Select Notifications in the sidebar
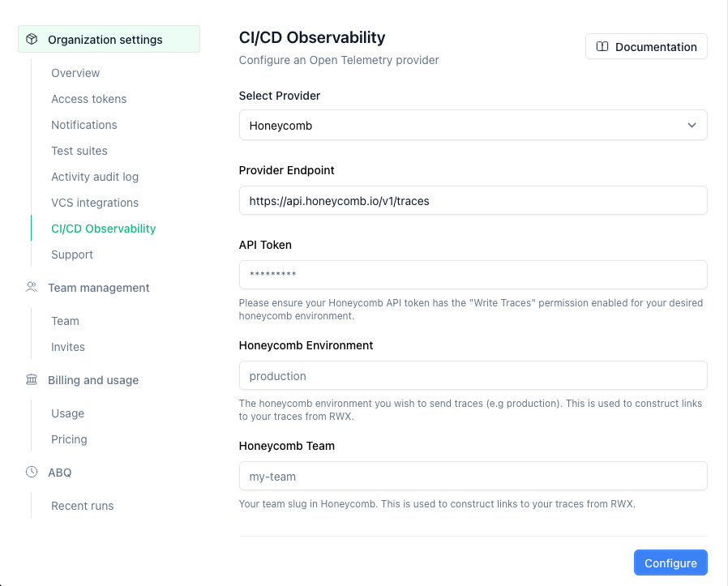This screenshot has height=586, width=728. click(x=84, y=125)
